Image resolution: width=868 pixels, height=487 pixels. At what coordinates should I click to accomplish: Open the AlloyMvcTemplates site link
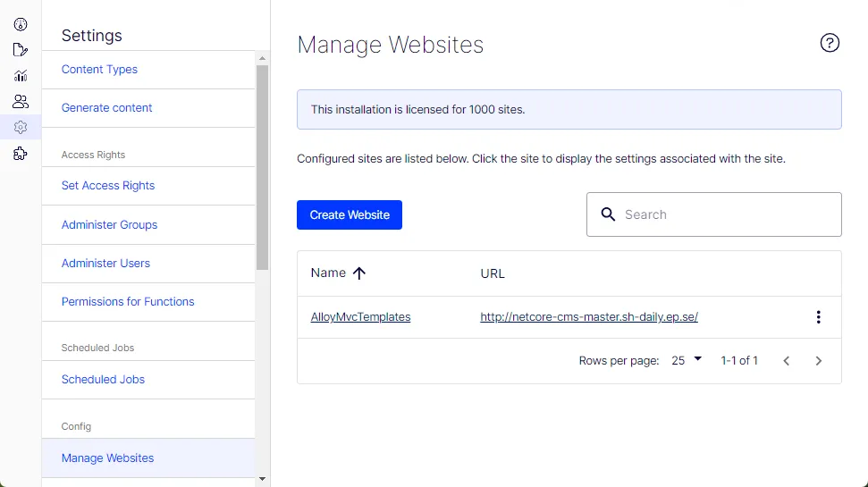tap(360, 317)
